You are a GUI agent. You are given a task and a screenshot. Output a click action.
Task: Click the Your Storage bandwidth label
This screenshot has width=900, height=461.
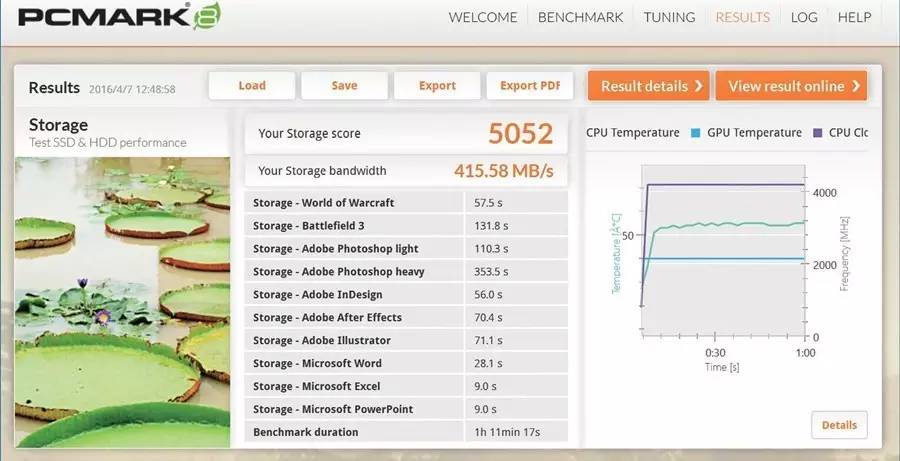[322, 171]
